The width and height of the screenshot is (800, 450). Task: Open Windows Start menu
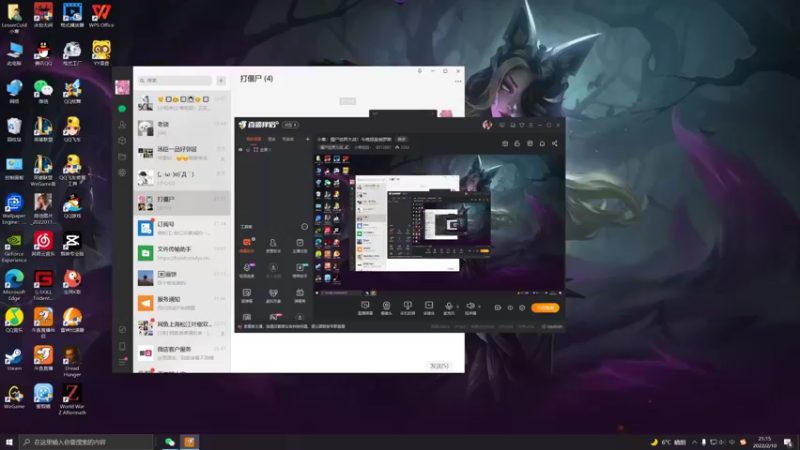coord(9,442)
